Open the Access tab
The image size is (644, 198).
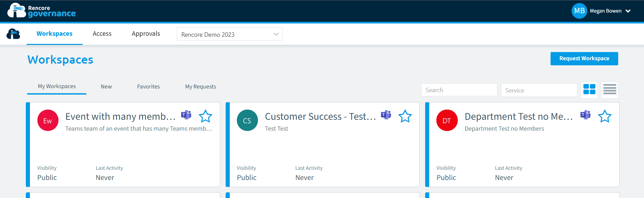click(x=102, y=34)
